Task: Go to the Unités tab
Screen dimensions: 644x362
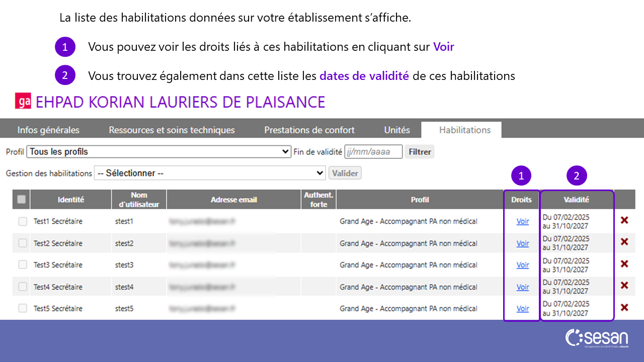Action: [397, 130]
